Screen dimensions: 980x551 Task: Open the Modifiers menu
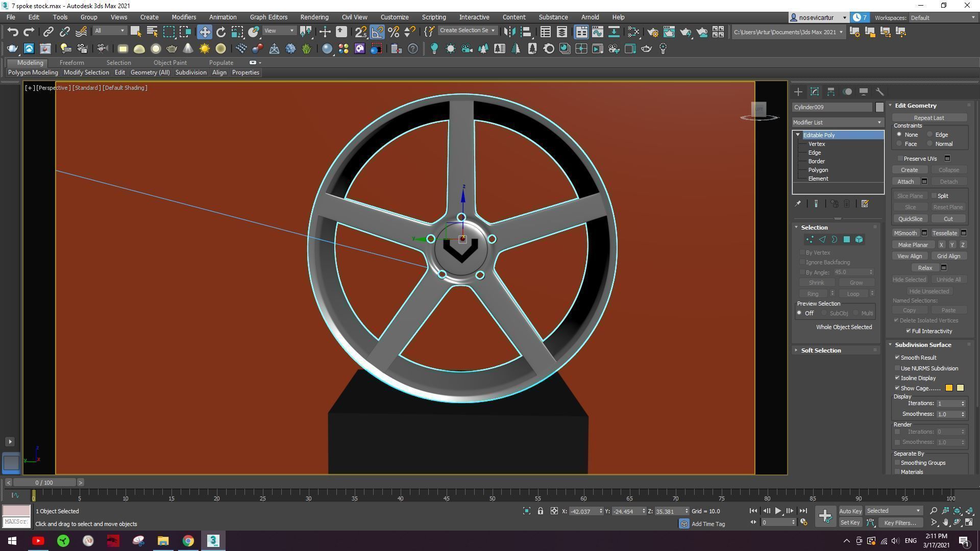coord(184,17)
